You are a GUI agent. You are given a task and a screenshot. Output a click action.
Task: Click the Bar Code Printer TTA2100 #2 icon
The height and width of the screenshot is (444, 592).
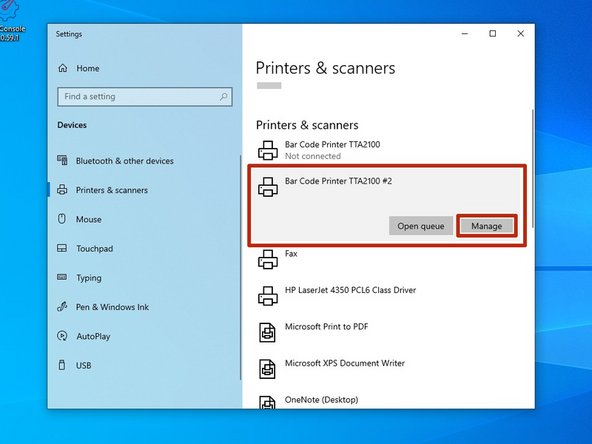pyautogui.click(x=268, y=187)
